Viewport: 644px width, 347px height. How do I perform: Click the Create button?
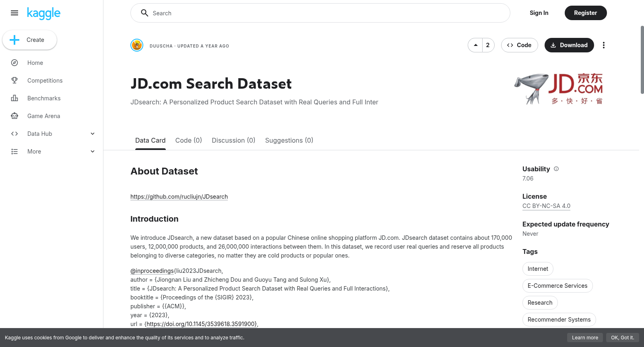[x=29, y=40]
